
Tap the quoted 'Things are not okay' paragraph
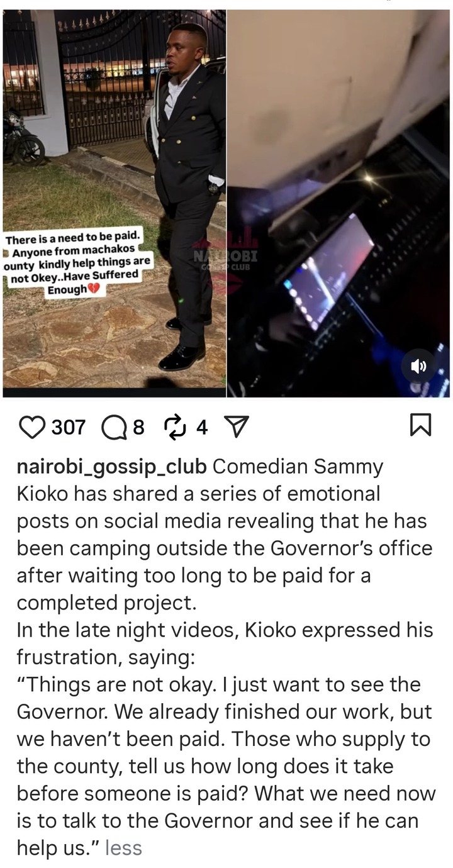[225, 766]
